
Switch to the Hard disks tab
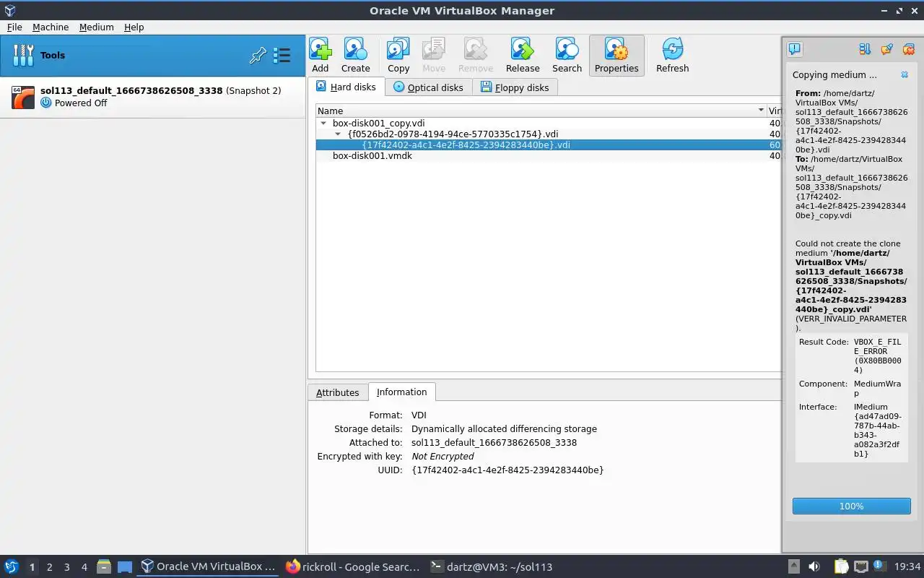[346, 87]
